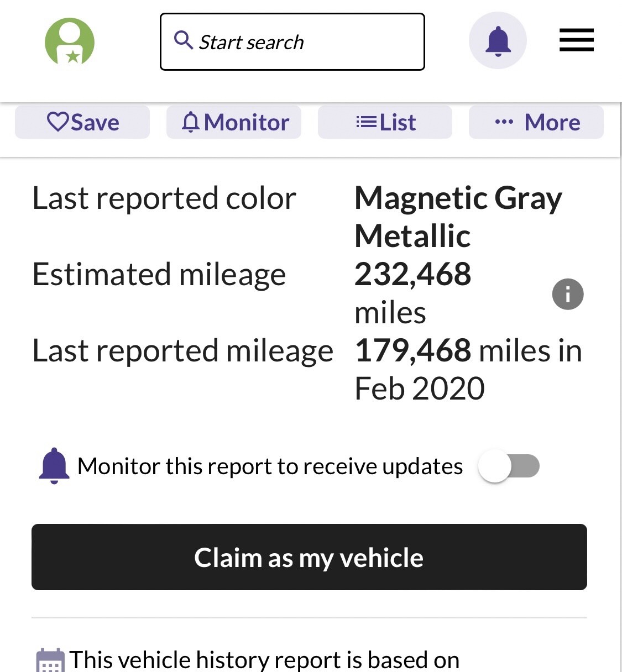Click the Monitor this report to receive updates text
Image resolution: width=622 pixels, height=672 pixels.
270,466
